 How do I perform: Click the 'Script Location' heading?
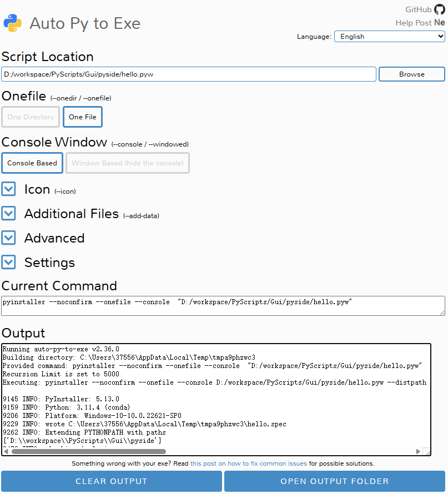pos(48,57)
